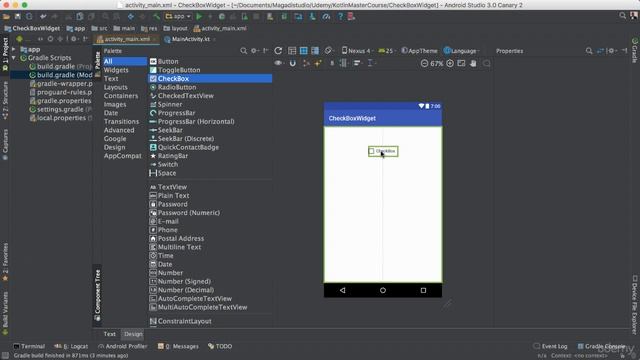Collapse the Gradle Scripts node
The height and width of the screenshot is (360, 640).
click(14, 58)
